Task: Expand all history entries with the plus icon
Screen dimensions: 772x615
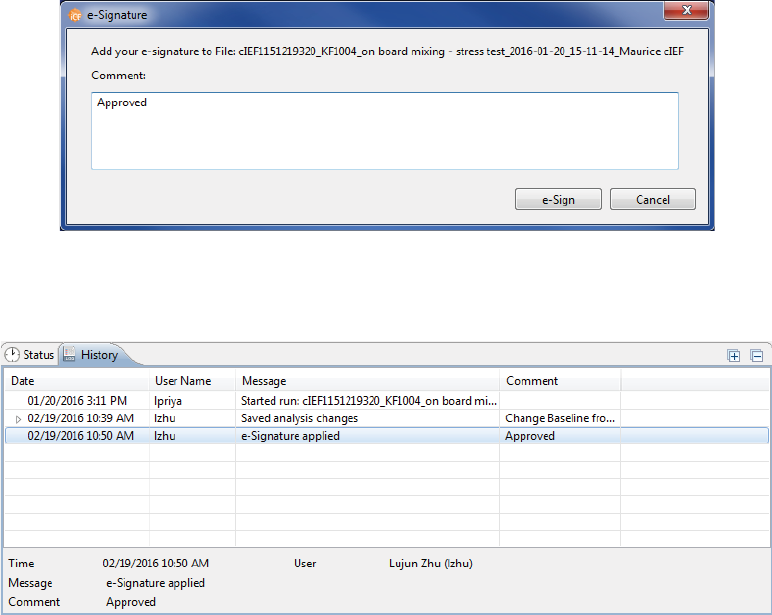Action: click(734, 355)
